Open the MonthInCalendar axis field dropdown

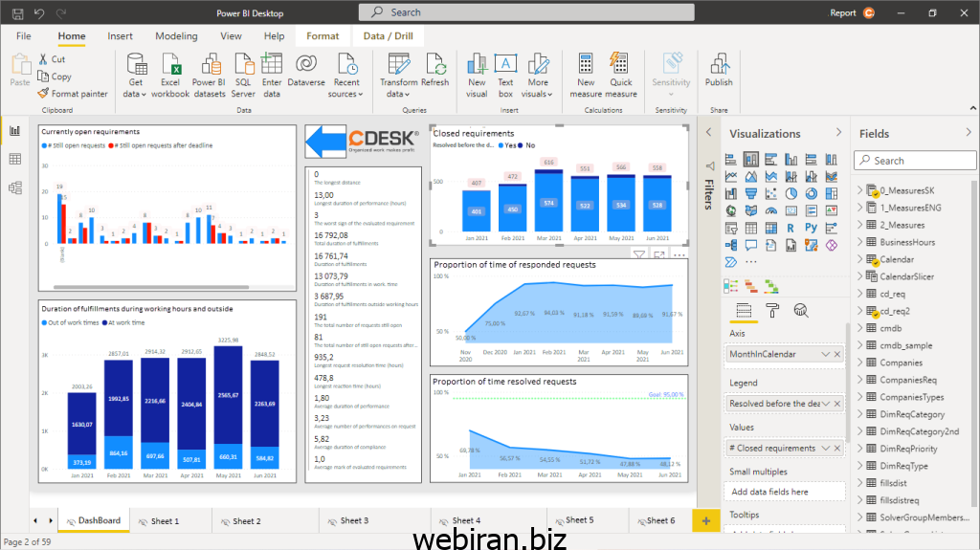(x=826, y=354)
